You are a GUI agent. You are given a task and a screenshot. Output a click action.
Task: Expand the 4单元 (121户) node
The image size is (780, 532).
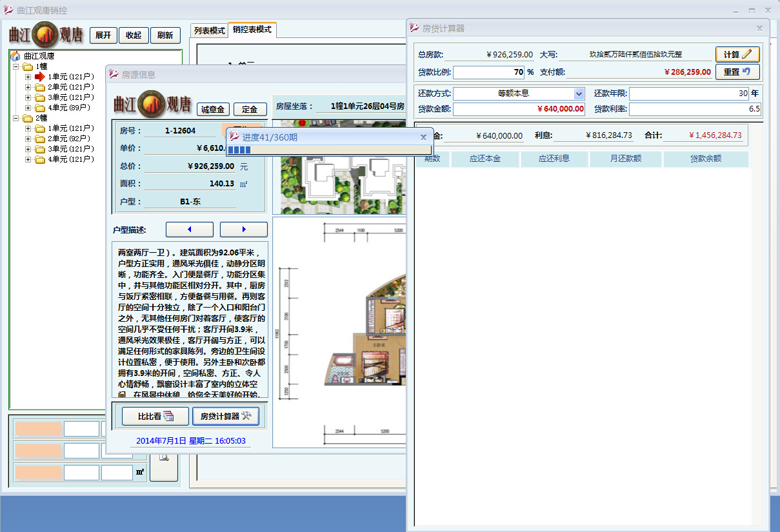click(28, 159)
